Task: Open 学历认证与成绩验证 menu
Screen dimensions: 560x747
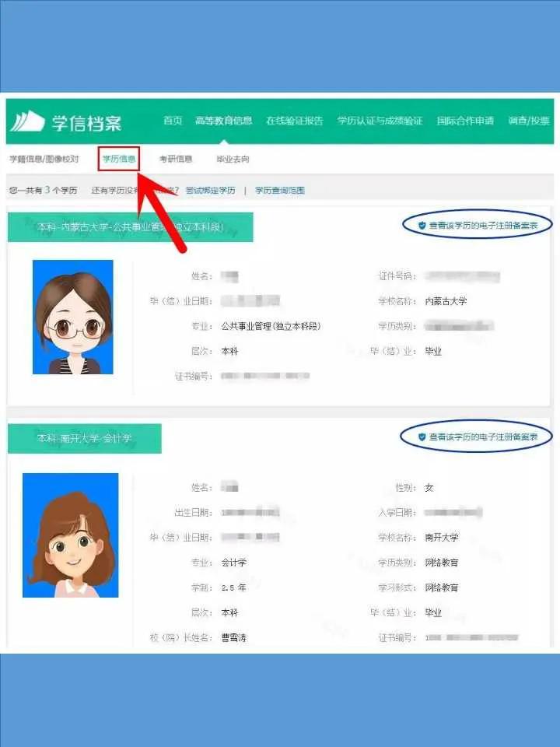Action: click(x=380, y=121)
